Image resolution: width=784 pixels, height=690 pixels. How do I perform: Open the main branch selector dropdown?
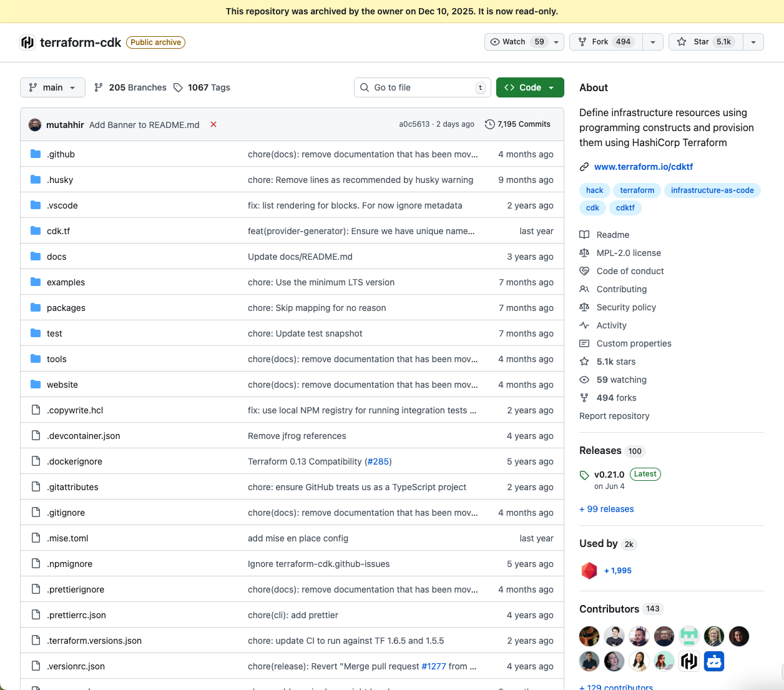52,87
